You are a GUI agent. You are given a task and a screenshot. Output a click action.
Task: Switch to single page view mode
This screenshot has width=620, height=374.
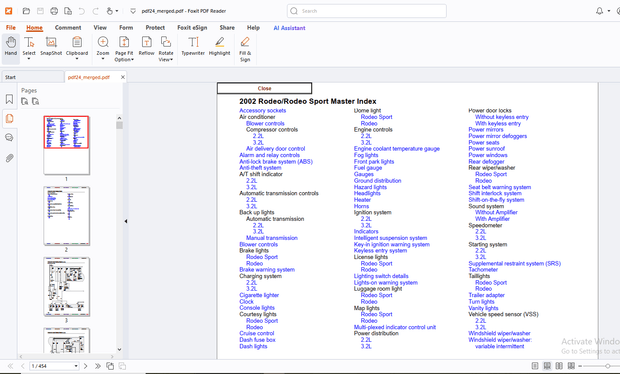[x=535, y=366]
